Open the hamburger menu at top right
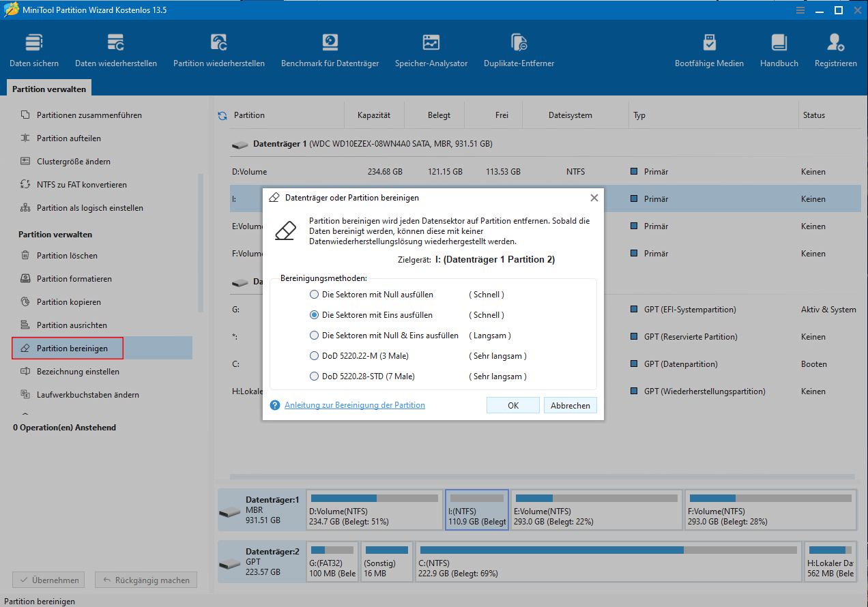Viewport: 868px width, 607px height. point(800,10)
